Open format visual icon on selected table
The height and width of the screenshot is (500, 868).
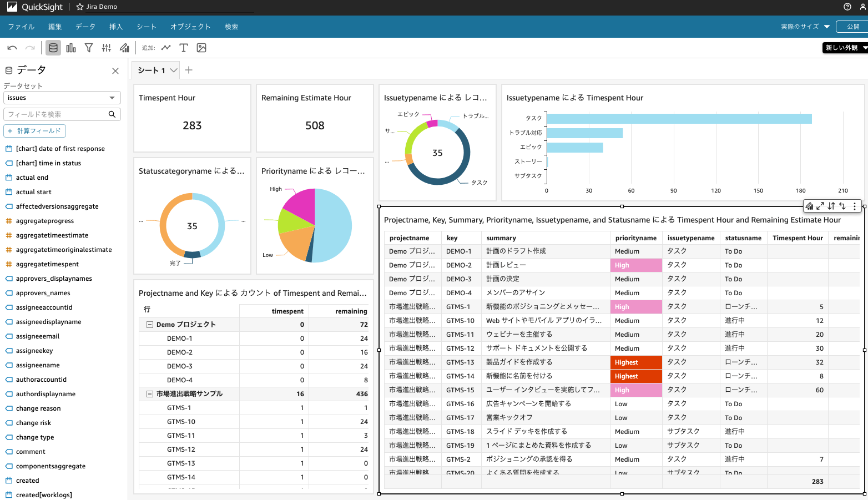coord(810,206)
